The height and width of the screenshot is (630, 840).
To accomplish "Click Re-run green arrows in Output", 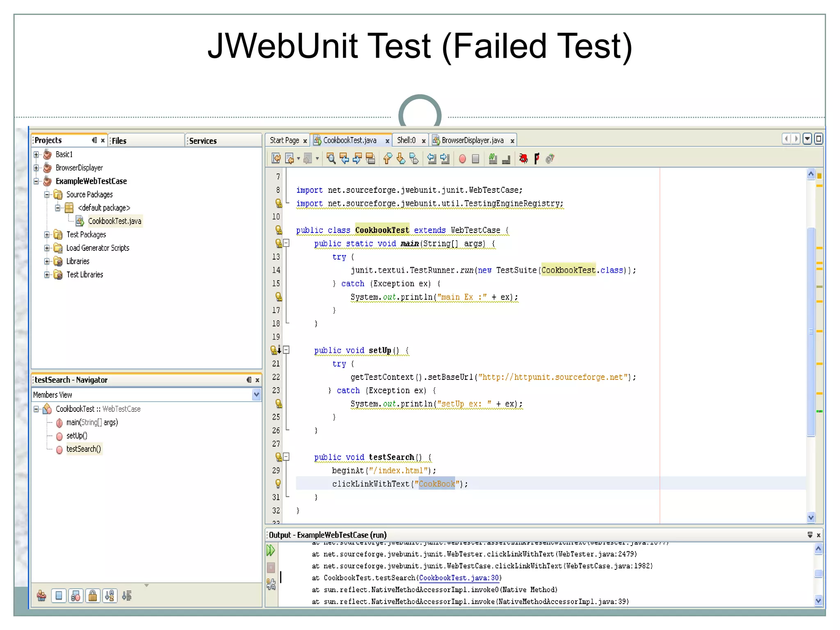I will 271,550.
